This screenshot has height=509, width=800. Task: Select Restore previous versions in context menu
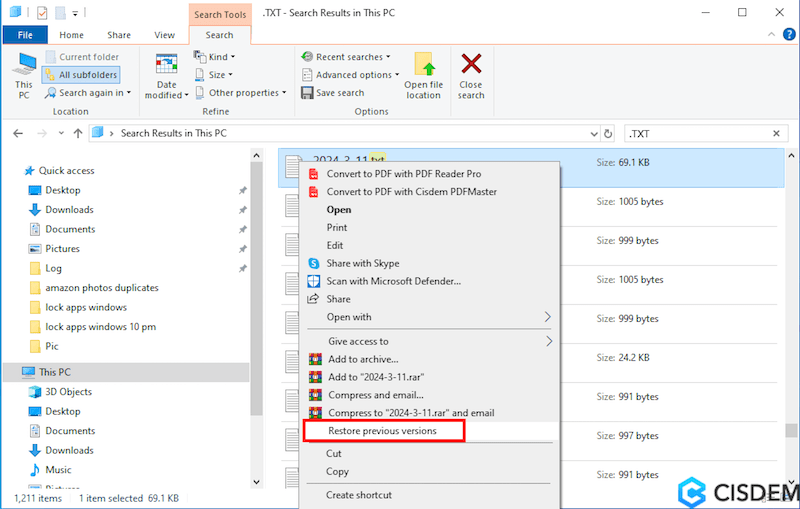382,431
